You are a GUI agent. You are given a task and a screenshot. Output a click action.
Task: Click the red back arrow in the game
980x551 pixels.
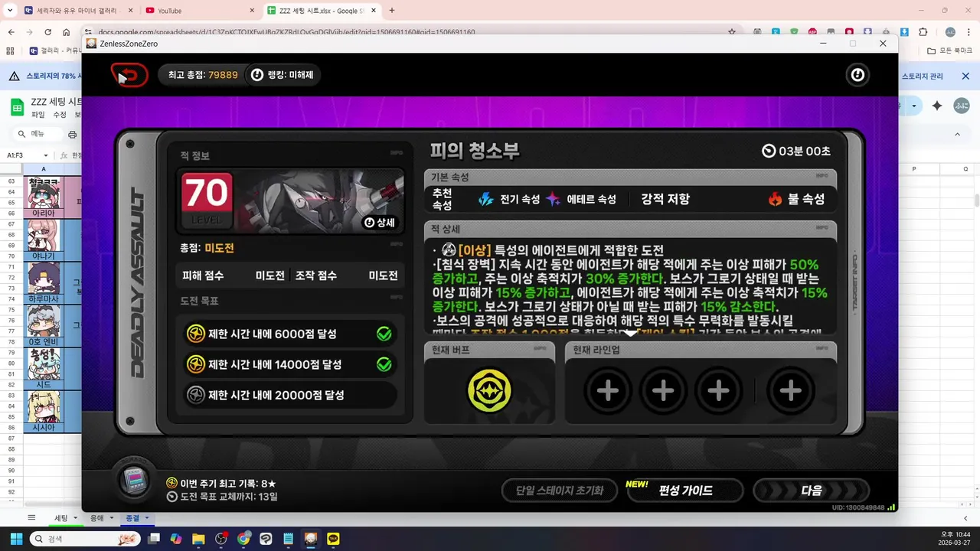[x=130, y=75]
